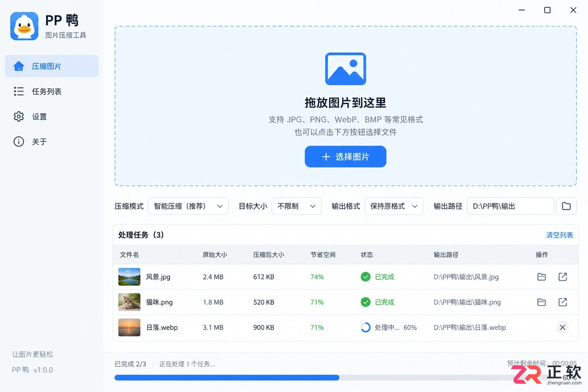
Task: Click the home icon beside 压缩图片
Action: point(19,66)
